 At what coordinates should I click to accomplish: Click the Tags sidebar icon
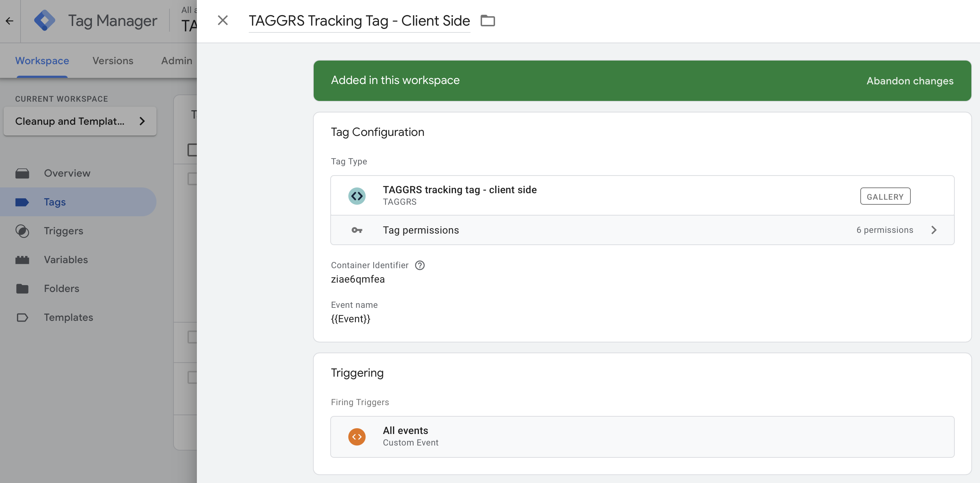[22, 202]
